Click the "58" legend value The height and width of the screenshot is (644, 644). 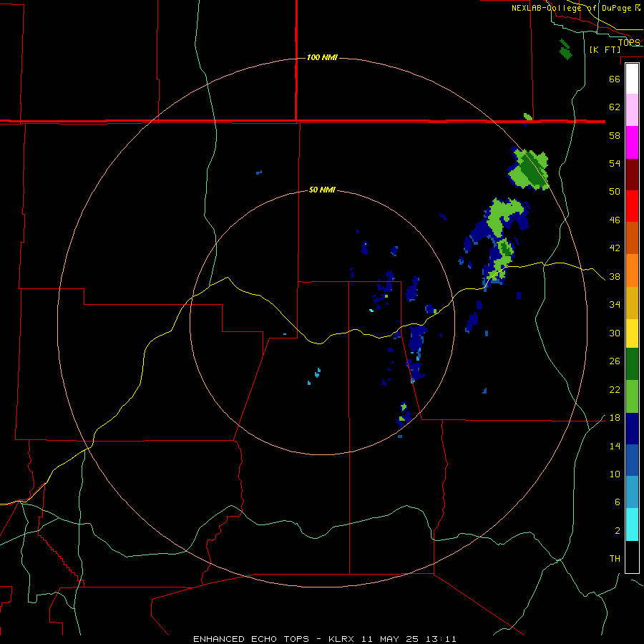click(x=615, y=135)
